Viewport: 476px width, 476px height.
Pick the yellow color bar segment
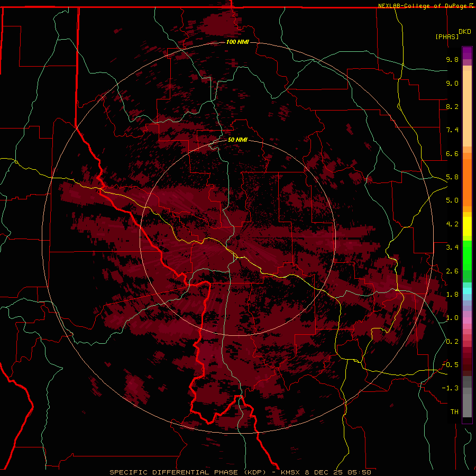[467, 226]
